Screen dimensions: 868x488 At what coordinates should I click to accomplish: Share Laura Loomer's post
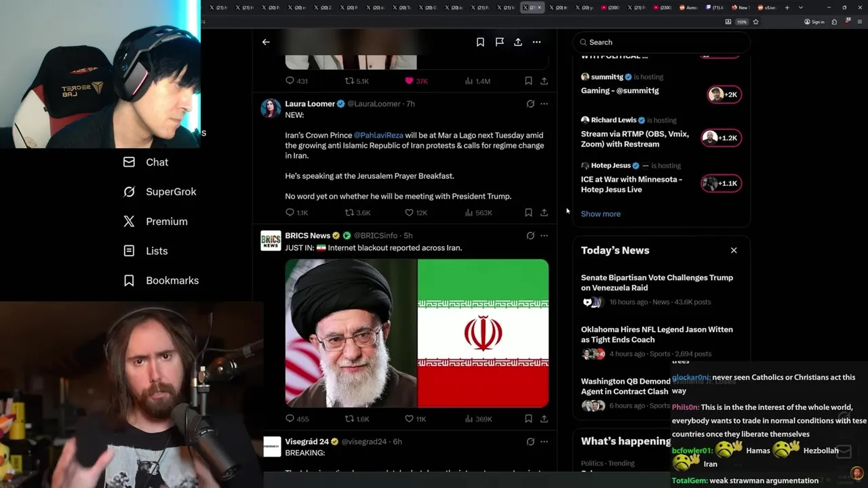point(544,213)
